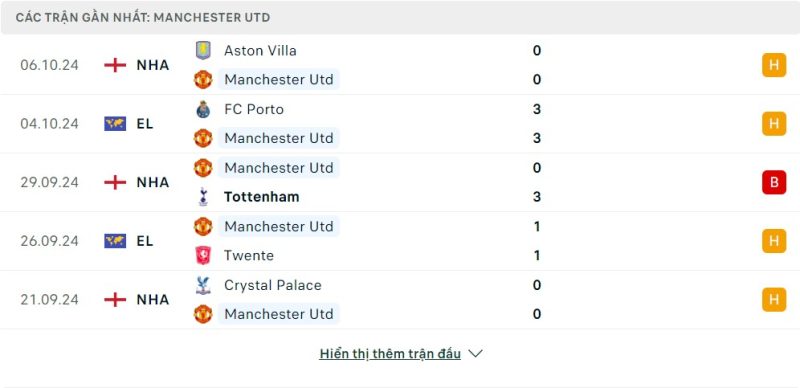Screen dimensions: 800x388
Task: Click the EL competition flag for 04.10.24
Action: [115, 124]
